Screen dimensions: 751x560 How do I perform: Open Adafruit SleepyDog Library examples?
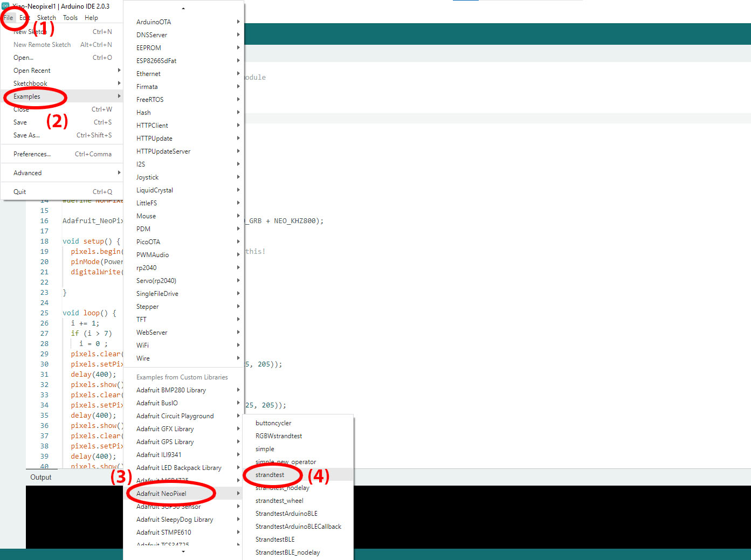tap(183, 520)
